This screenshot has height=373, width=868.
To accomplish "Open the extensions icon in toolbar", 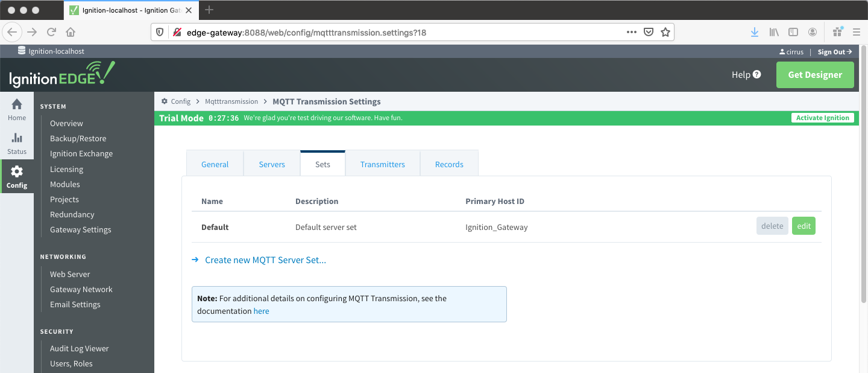I will (x=837, y=32).
